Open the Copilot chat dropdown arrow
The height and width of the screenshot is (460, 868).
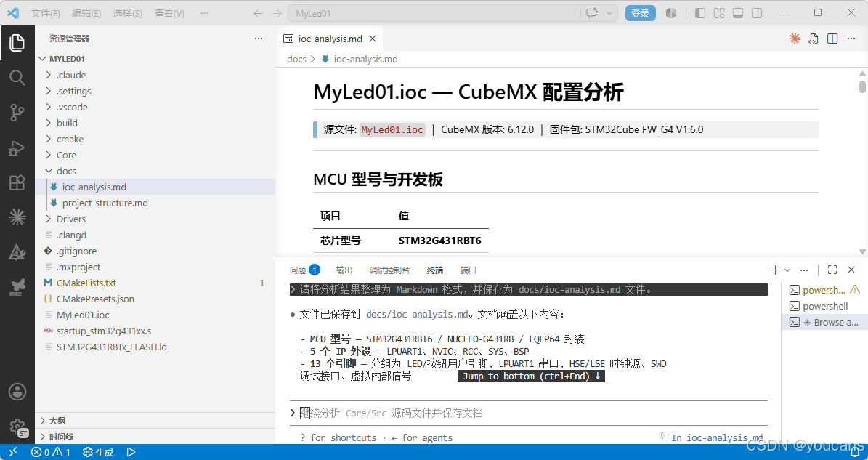pos(609,13)
